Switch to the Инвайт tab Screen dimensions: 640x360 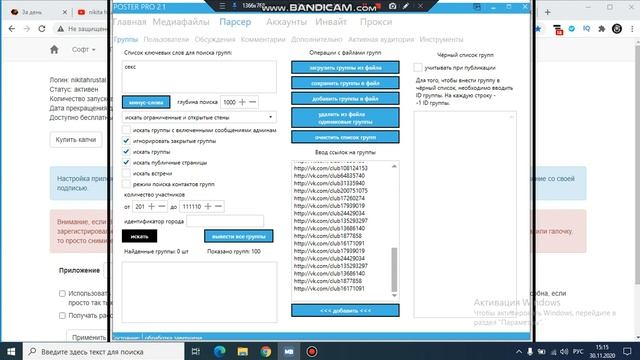[331, 22]
